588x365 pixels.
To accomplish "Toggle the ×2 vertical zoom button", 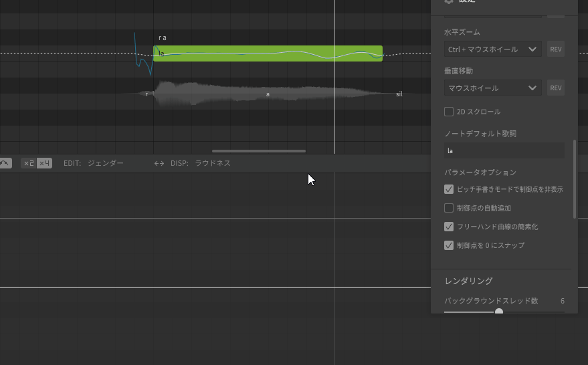I will click(29, 163).
